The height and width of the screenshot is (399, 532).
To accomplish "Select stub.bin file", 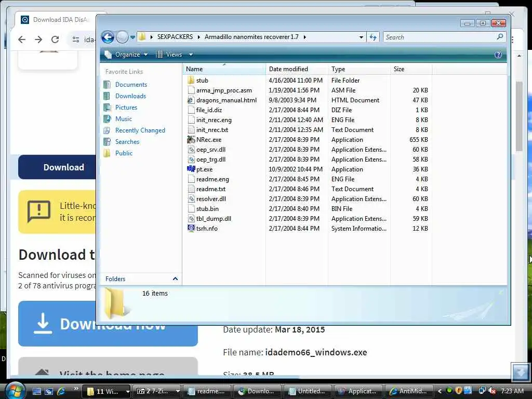I will coord(207,209).
